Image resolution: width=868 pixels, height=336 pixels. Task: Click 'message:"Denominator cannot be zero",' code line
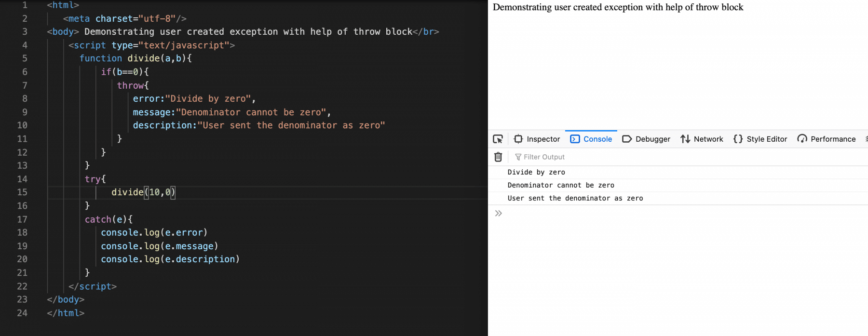232,112
